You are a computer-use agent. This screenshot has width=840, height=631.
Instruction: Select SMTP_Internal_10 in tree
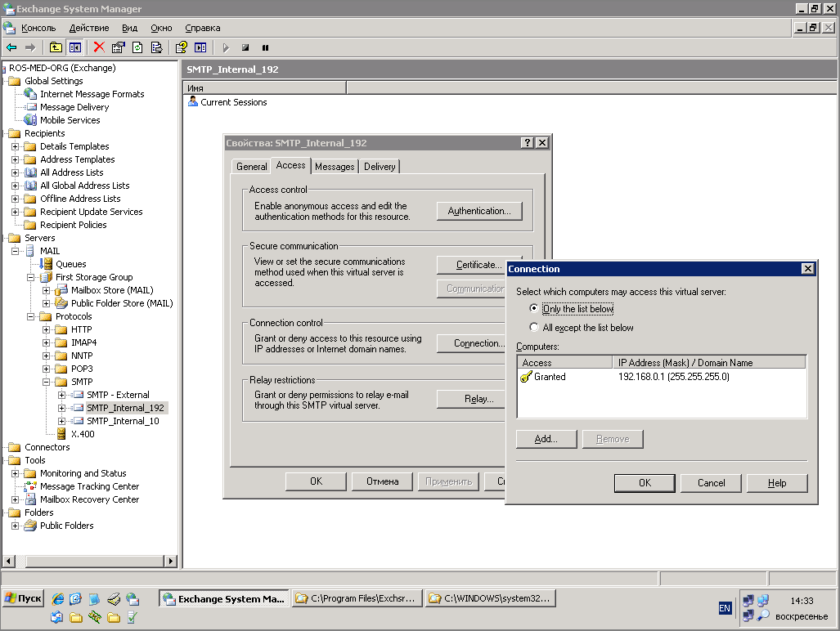pos(123,421)
